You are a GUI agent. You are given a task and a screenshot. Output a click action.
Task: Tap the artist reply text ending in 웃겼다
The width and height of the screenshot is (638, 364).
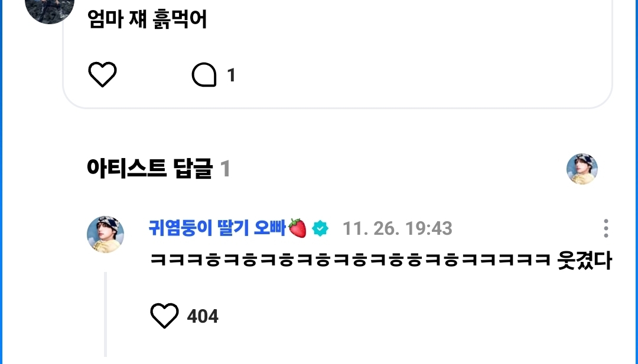tap(381, 260)
